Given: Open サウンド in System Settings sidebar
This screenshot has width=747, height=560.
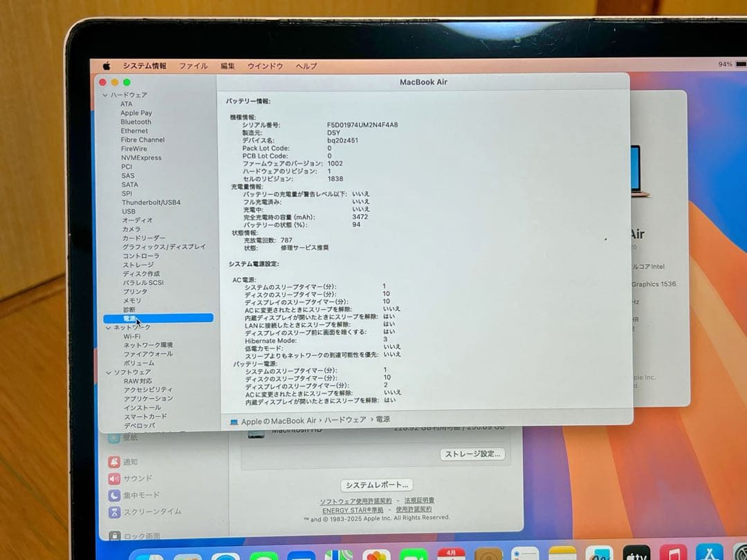Looking at the screenshot, I should [130, 478].
